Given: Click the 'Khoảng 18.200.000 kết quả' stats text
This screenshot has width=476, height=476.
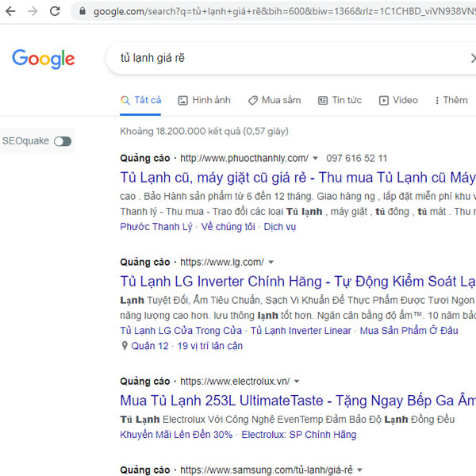Looking at the screenshot, I should pyautogui.click(x=204, y=131).
